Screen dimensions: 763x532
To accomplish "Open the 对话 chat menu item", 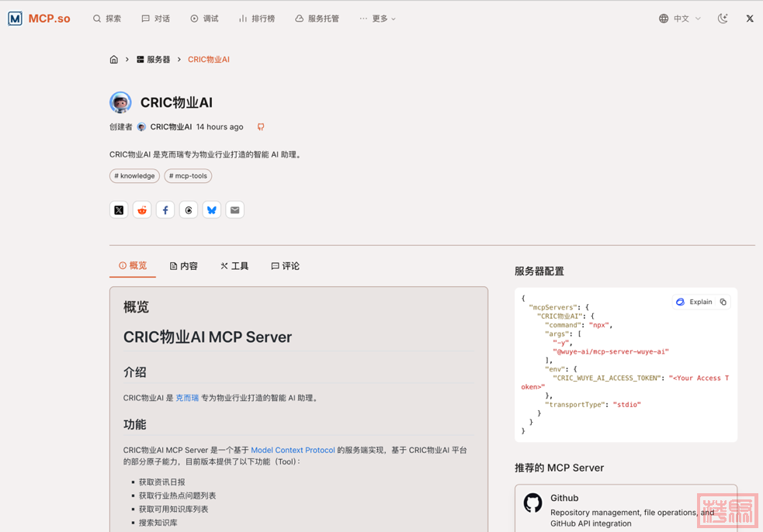I will tap(156, 19).
